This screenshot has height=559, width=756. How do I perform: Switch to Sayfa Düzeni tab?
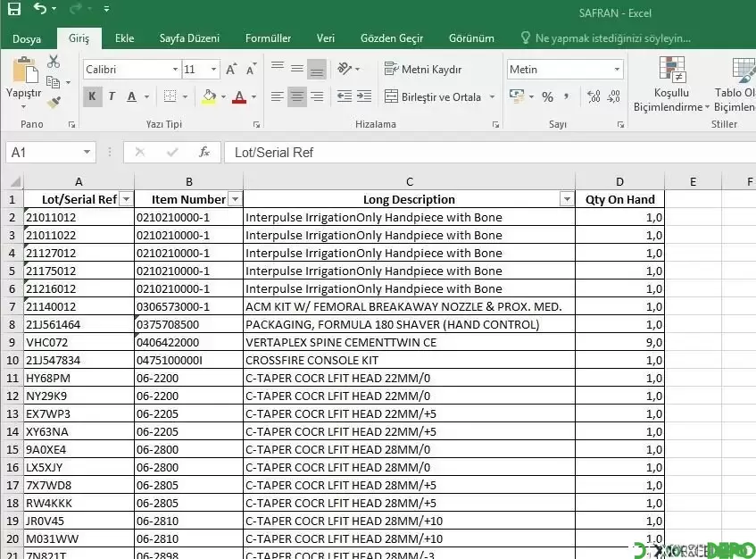tap(189, 38)
